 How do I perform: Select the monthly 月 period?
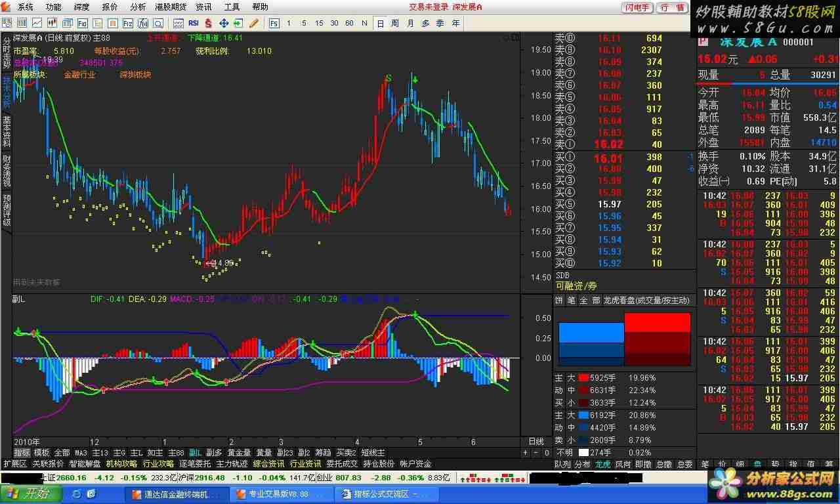(410, 23)
